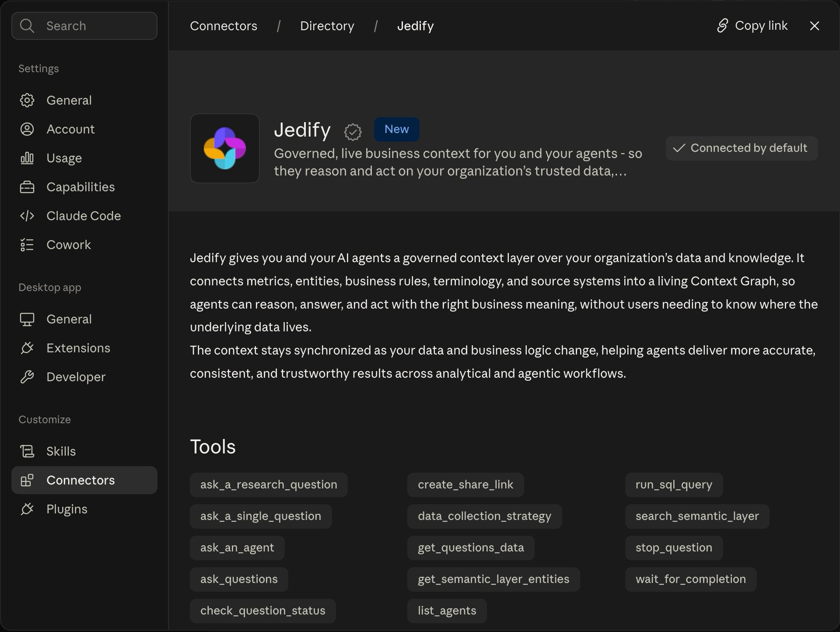
Task: Click the Usage bar chart icon
Action: tap(27, 158)
